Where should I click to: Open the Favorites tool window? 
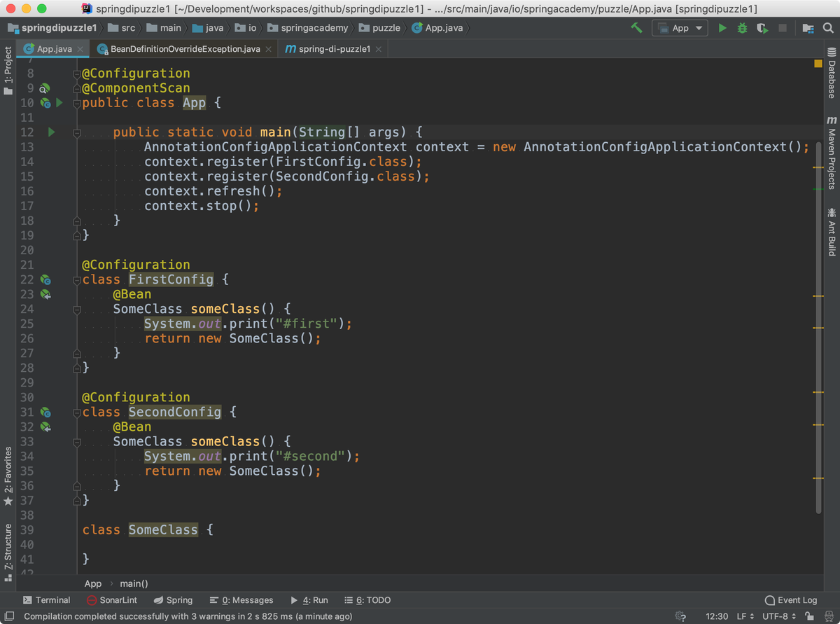(x=8, y=476)
